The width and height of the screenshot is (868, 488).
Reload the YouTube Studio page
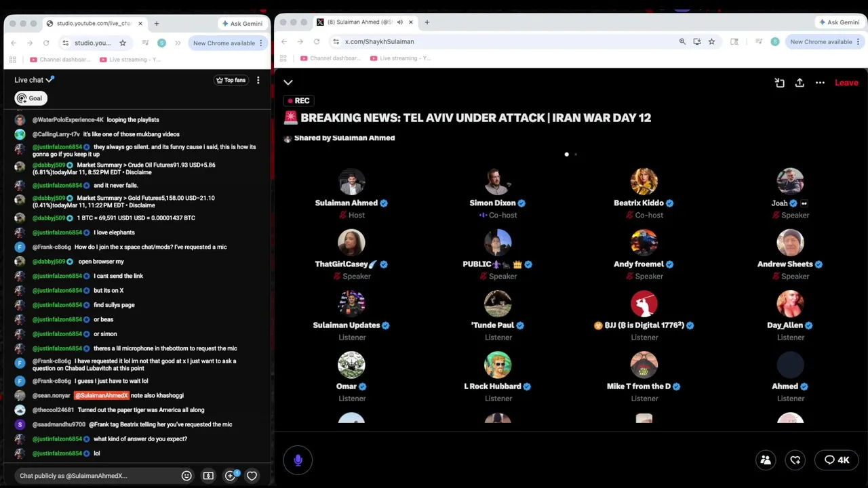46,43
